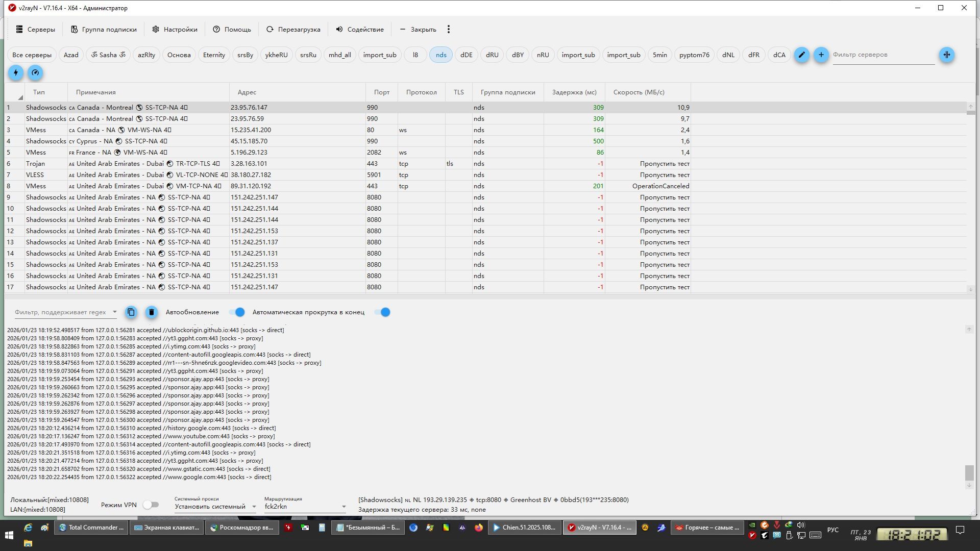980x551 pixels.
Task: Switch the РУС keyboard language indicator
Action: pos(833,530)
